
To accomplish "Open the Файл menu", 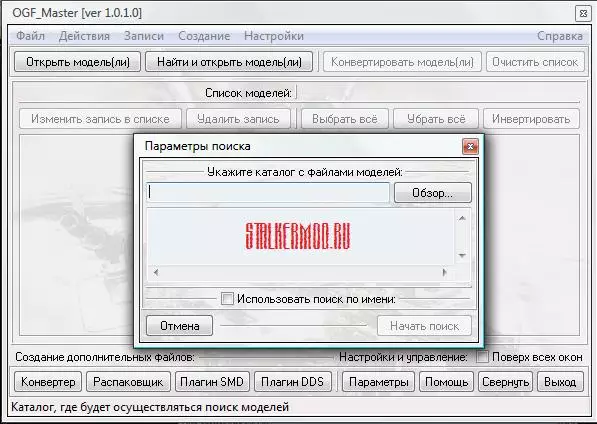I will click(x=30, y=36).
